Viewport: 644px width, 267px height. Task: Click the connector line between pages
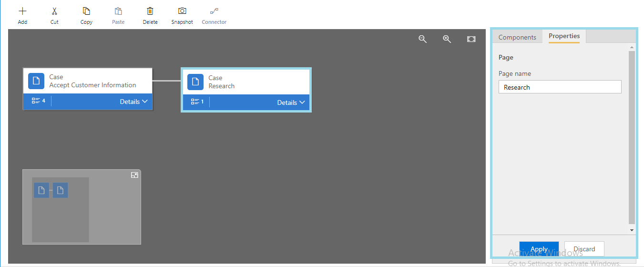[167, 81]
